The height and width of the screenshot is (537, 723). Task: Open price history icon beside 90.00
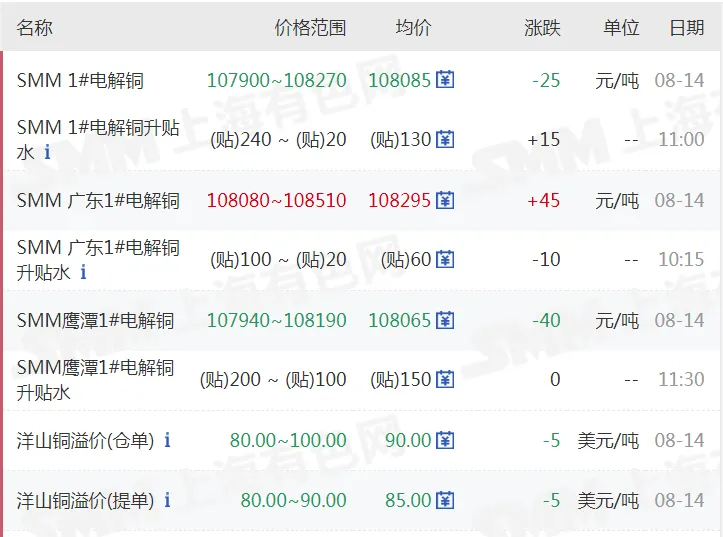tap(445, 440)
